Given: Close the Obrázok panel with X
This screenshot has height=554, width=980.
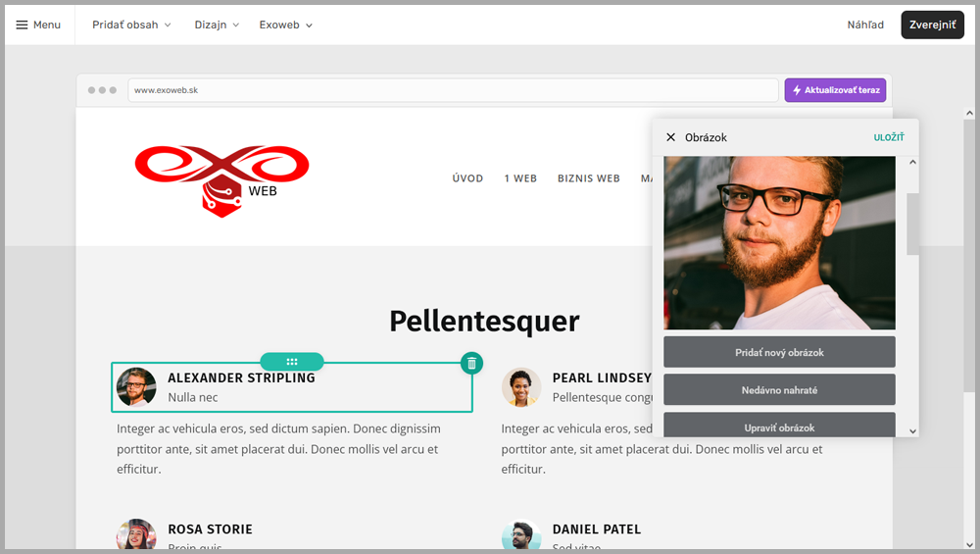Looking at the screenshot, I should point(670,137).
